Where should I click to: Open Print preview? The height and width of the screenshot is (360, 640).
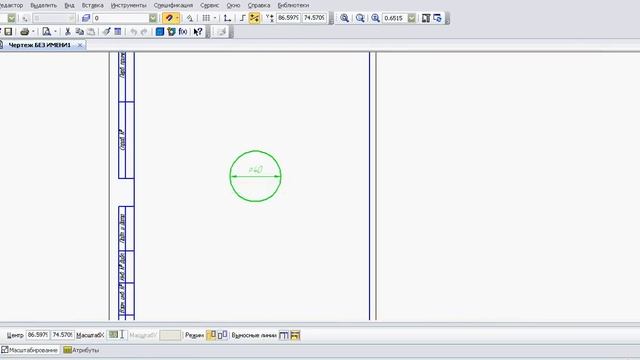[x=47, y=31]
